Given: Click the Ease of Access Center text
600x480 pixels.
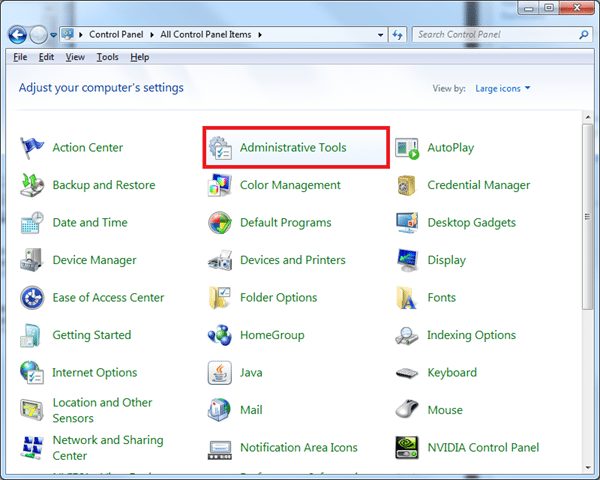Looking at the screenshot, I should (x=108, y=298).
